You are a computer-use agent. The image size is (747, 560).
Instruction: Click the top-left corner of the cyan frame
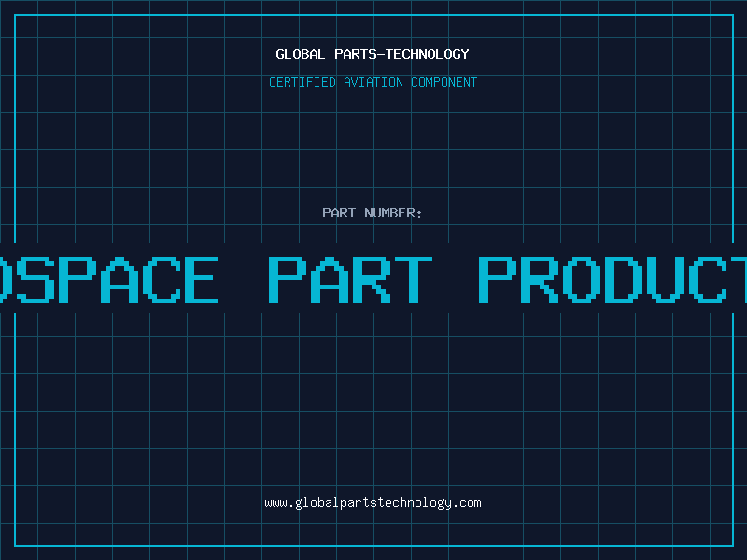pyautogui.click(x=15, y=15)
